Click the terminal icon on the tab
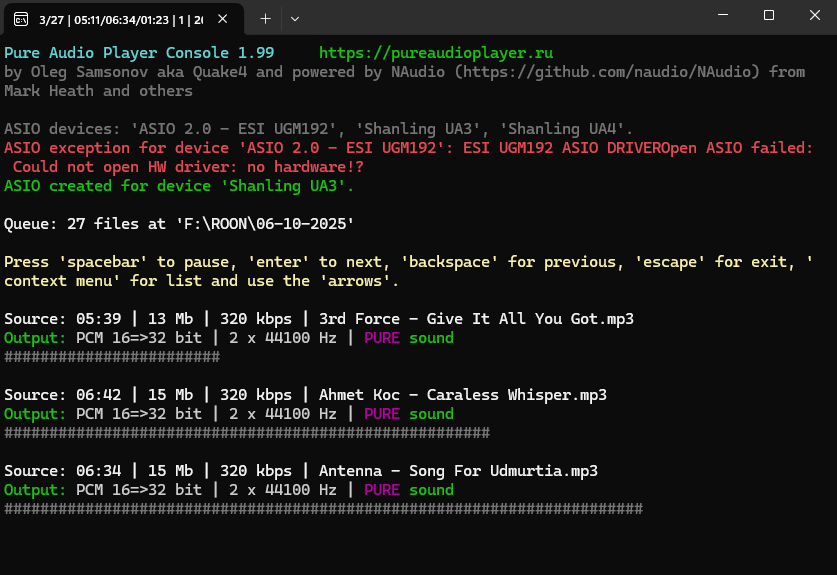Viewport: 837px width, 575px height. [21, 19]
